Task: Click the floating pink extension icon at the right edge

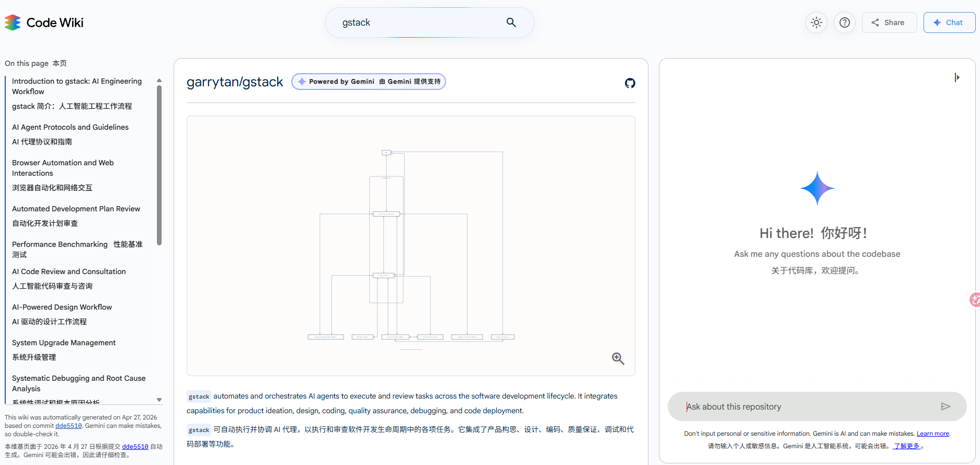Action: click(975, 300)
